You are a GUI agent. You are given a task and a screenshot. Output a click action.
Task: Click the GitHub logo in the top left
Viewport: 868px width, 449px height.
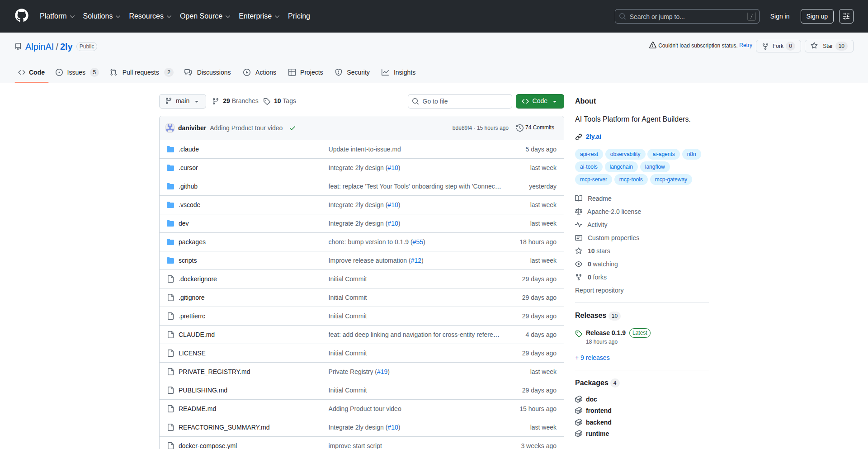(x=21, y=16)
